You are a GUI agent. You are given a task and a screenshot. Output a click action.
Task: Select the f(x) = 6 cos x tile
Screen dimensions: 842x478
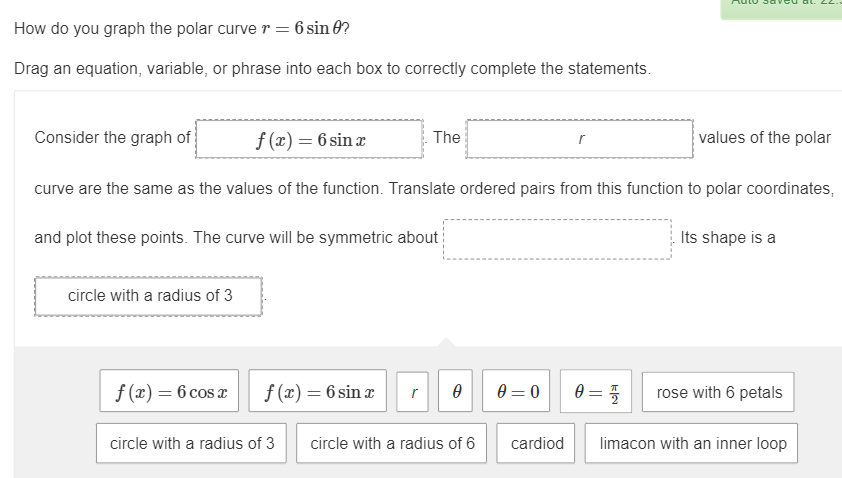(169, 392)
